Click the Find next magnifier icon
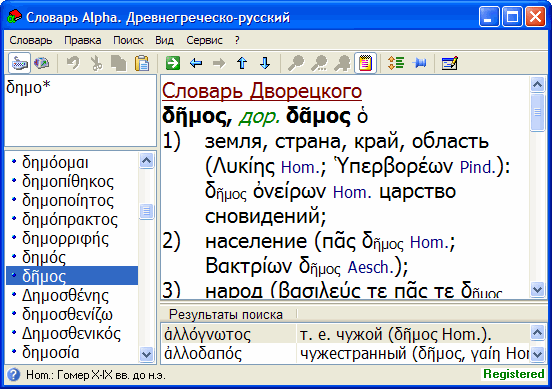 tap(319, 63)
